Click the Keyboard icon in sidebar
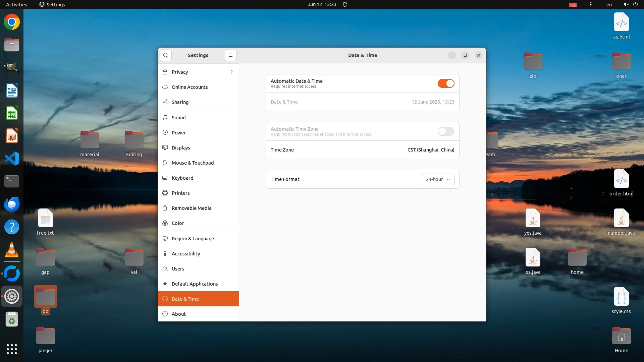The width and height of the screenshot is (644, 362). point(165,178)
